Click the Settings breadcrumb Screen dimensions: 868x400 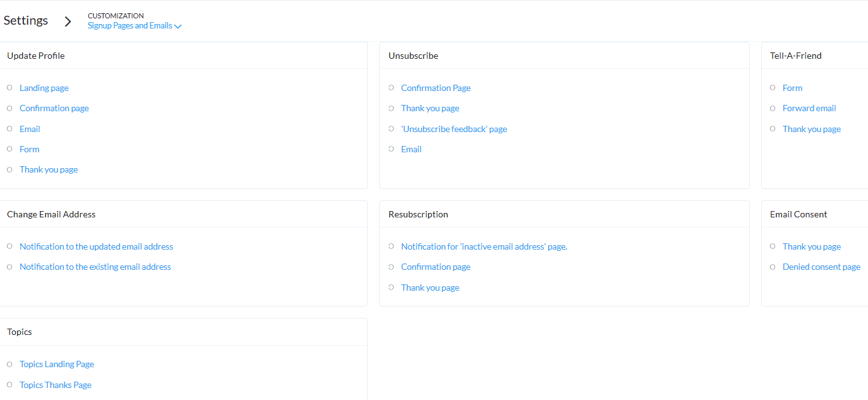coord(25,20)
